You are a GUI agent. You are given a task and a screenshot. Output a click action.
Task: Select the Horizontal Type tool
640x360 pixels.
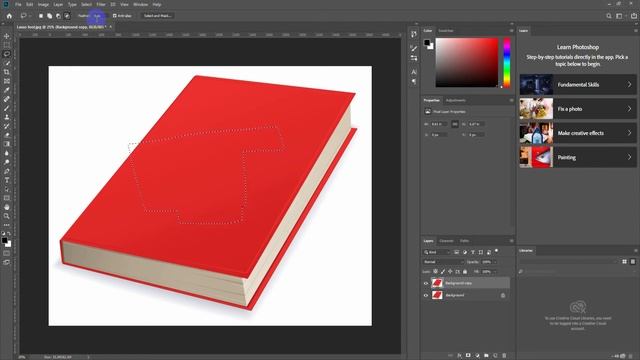tap(7, 180)
